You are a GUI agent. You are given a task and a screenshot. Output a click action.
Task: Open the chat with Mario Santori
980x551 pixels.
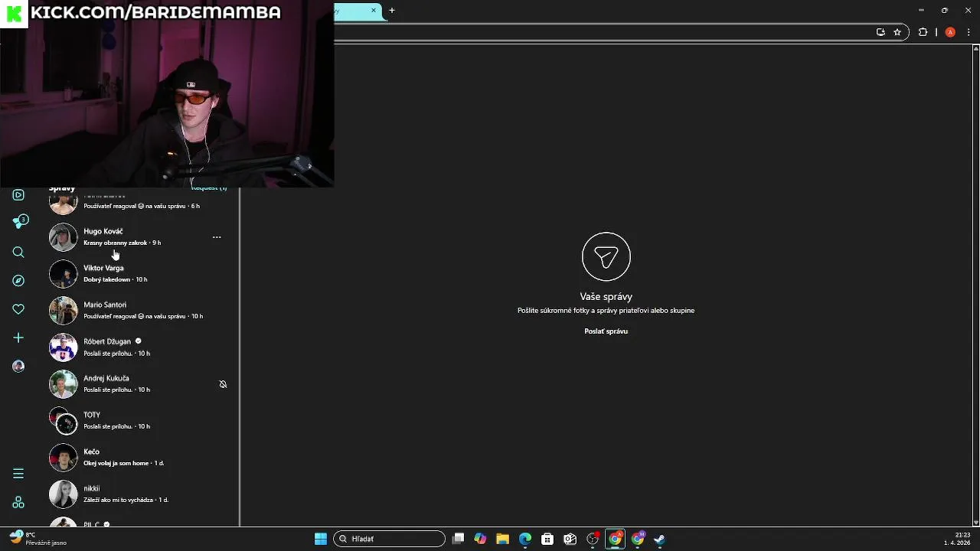tap(138, 311)
